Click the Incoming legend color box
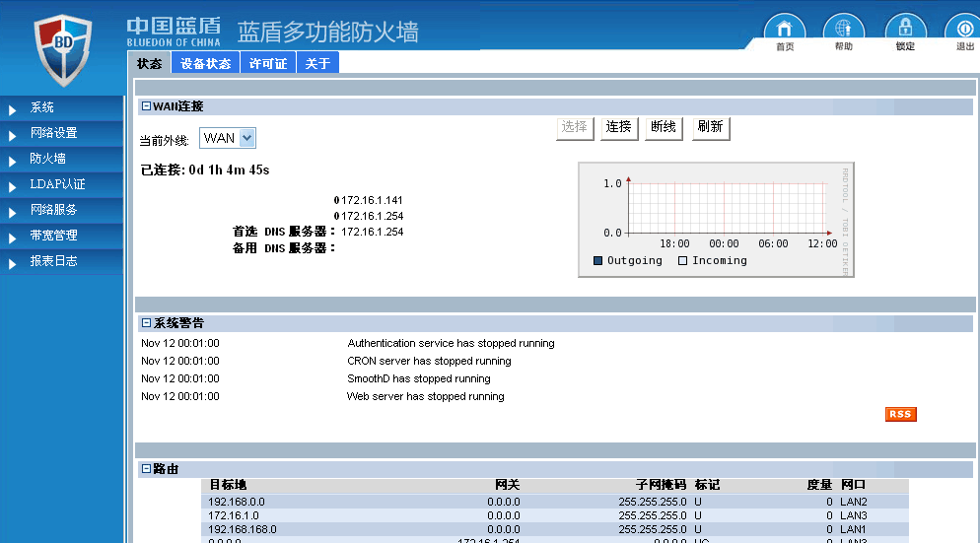 (x=682, y=260)
